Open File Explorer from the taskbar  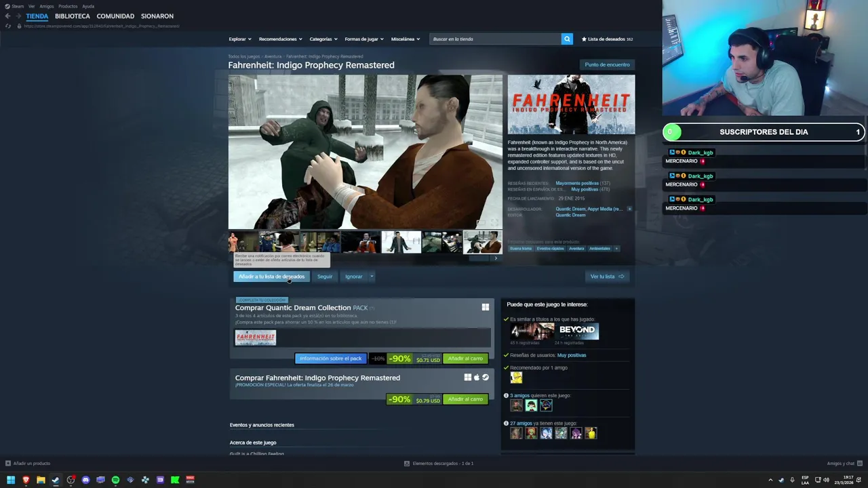[x=41, y=480]
